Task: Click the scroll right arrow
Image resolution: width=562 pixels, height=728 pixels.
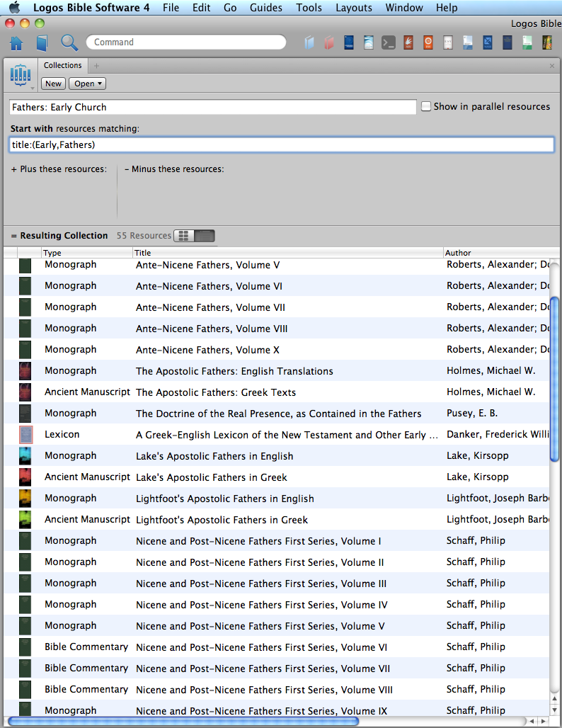Action: (542, 721)
